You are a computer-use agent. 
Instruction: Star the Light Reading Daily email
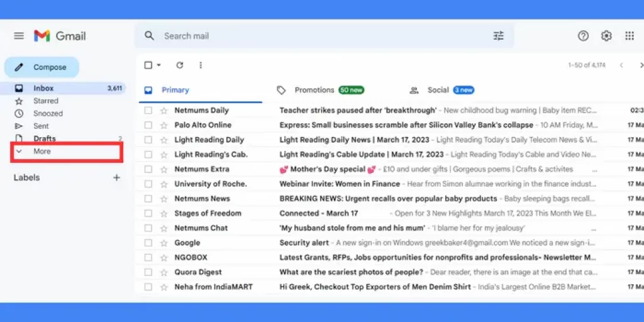click(x=164, y=140)
